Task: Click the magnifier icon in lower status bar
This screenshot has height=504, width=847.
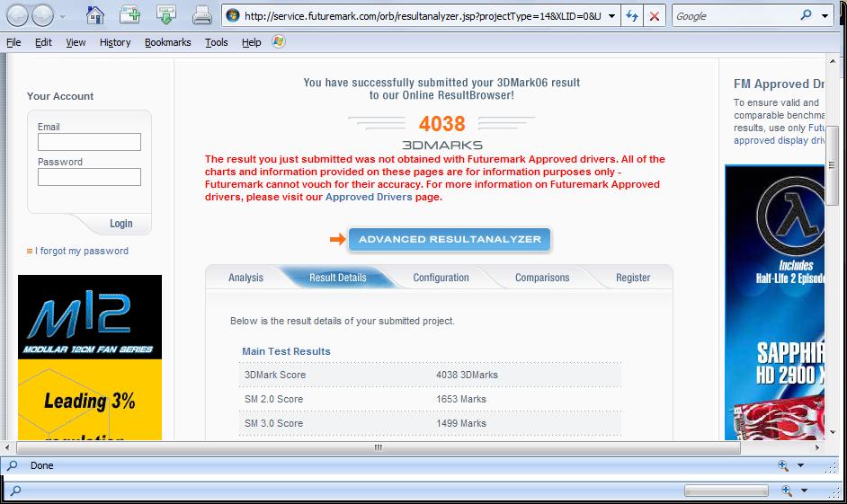Action: (15, 491)
